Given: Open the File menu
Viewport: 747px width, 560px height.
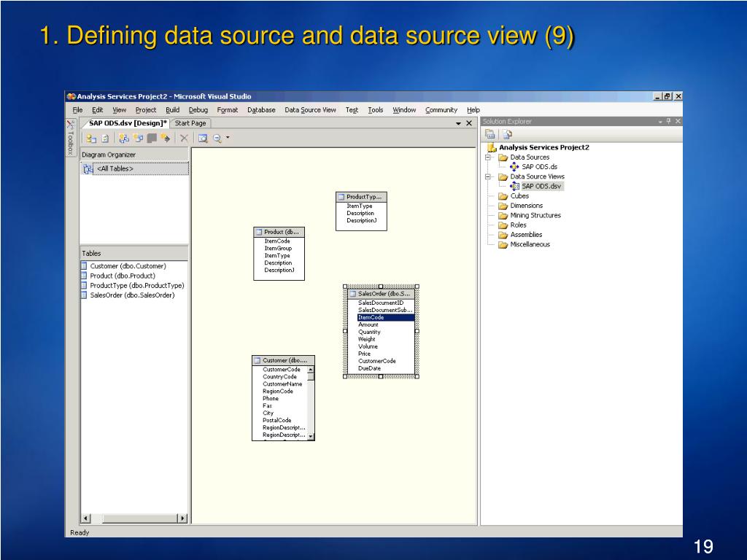Looking at the screenshot, I should [x=77, y=110].
